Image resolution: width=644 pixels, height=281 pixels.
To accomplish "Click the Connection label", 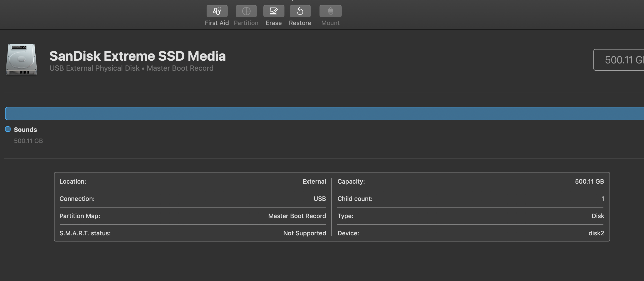I will (77, 199).
